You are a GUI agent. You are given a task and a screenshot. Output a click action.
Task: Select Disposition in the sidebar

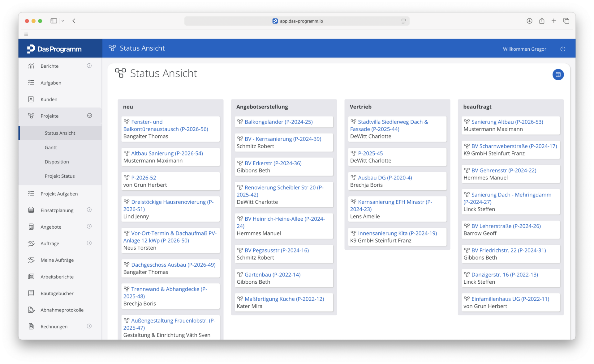point(57,162)
